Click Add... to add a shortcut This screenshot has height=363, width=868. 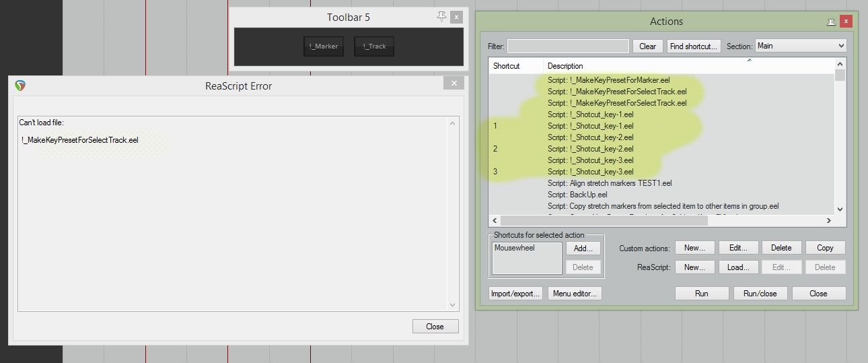click(x=583, y=248)
